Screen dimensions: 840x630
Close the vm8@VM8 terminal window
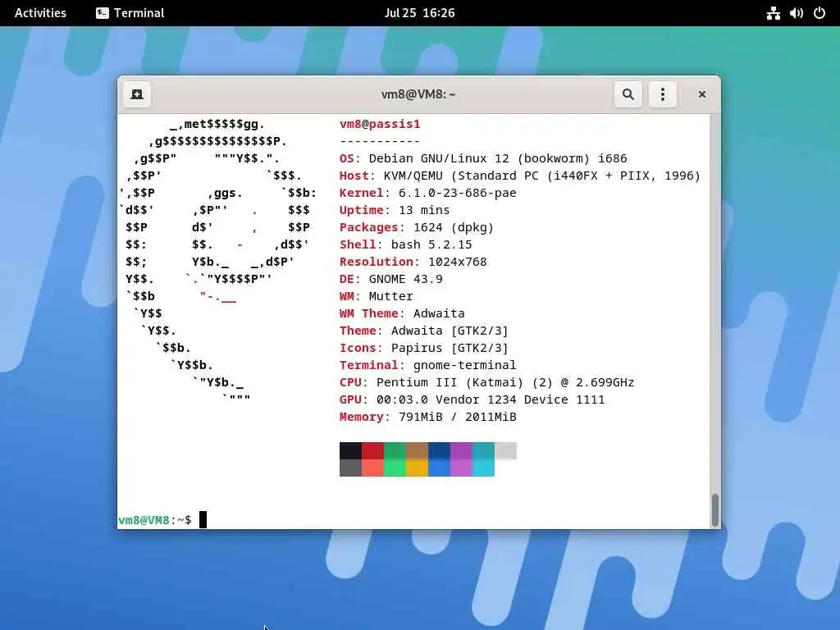[x=702, y=94]
